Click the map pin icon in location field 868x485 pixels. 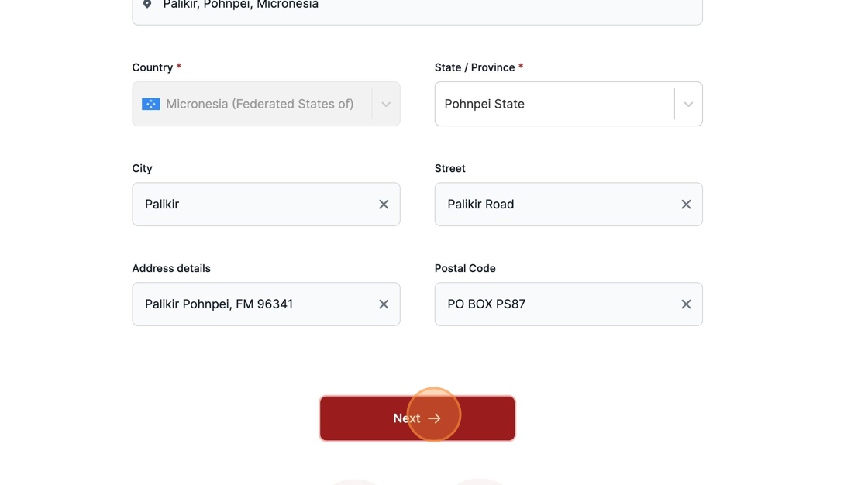point(147,5)
